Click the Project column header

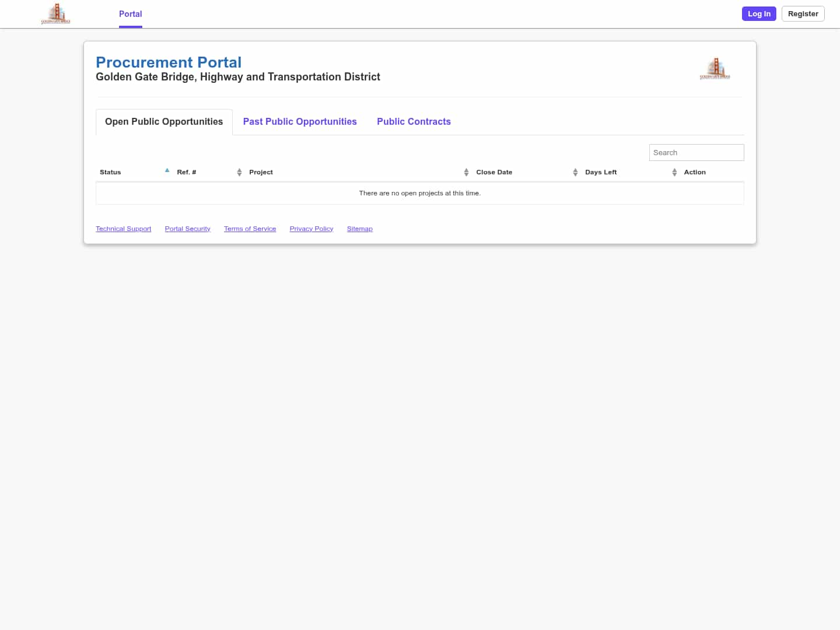(359, 172)
